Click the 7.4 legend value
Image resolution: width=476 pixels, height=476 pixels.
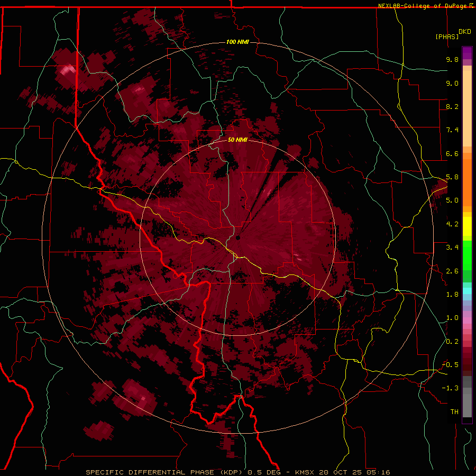click(452, 130)
